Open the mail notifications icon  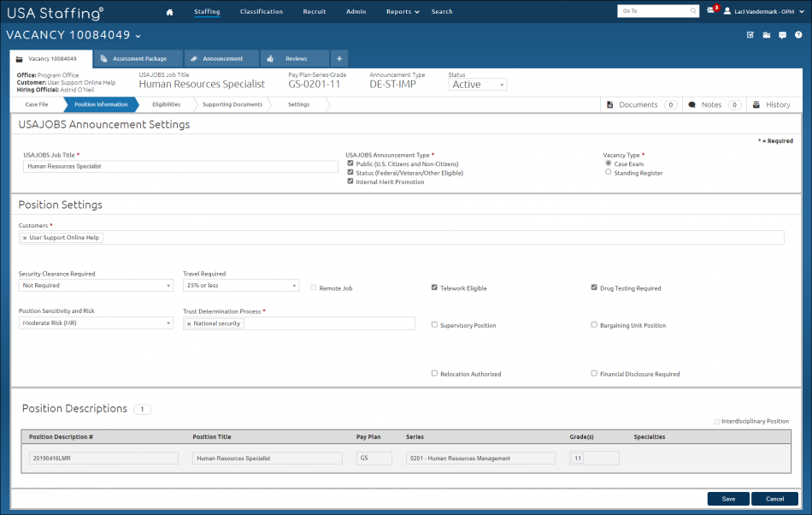click(711, 10)
